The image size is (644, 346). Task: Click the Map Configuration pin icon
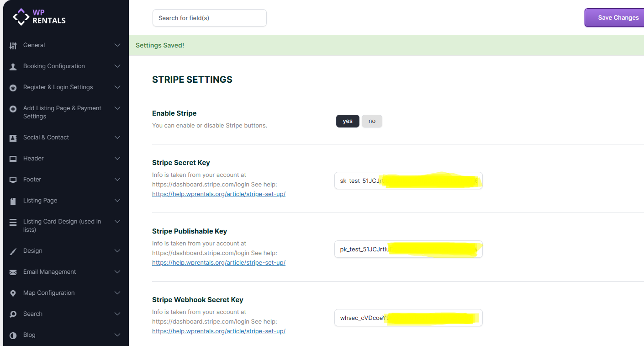tap(13, 293)
